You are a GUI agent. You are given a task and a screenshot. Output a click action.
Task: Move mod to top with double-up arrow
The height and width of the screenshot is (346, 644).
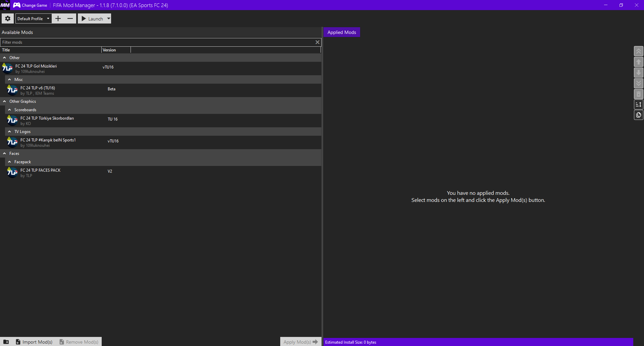coord(638,51)
